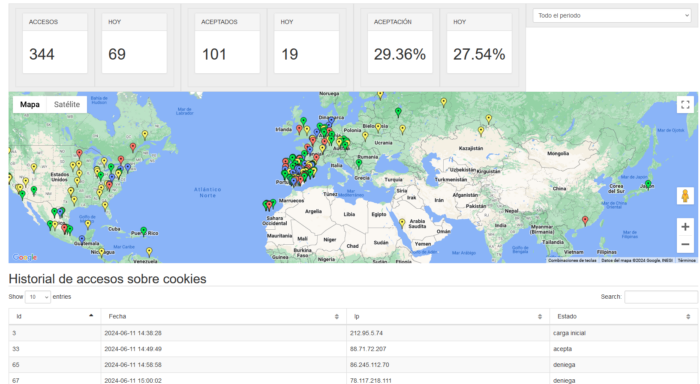Zoom in the map with plus icon
The height and width of the screenshot is (384, 700).
(685, 227)
